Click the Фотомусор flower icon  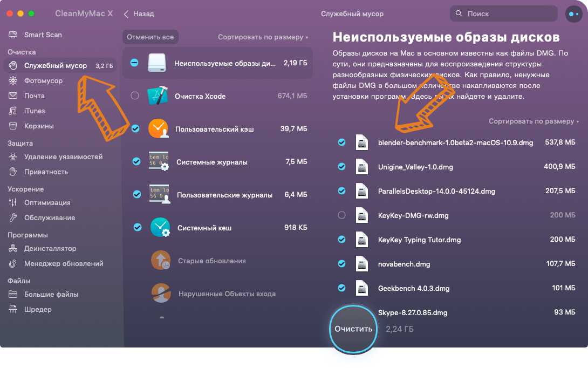click(13, 80)
